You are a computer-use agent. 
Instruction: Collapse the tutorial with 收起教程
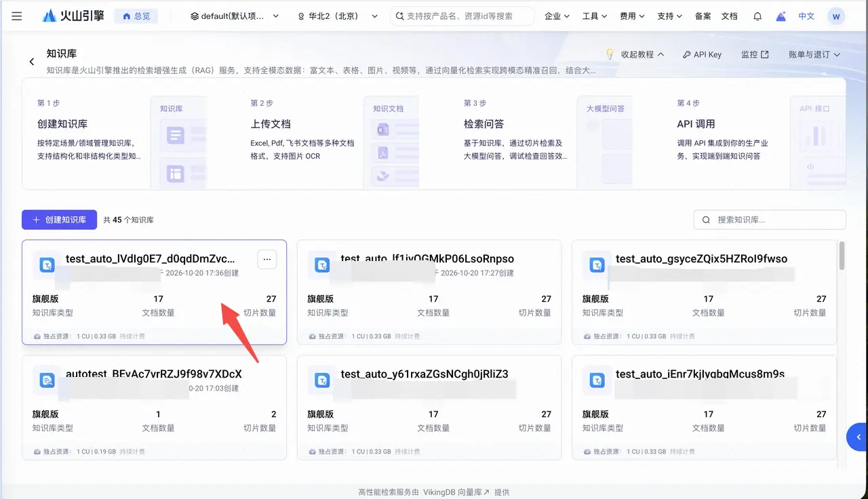[642, 54]
